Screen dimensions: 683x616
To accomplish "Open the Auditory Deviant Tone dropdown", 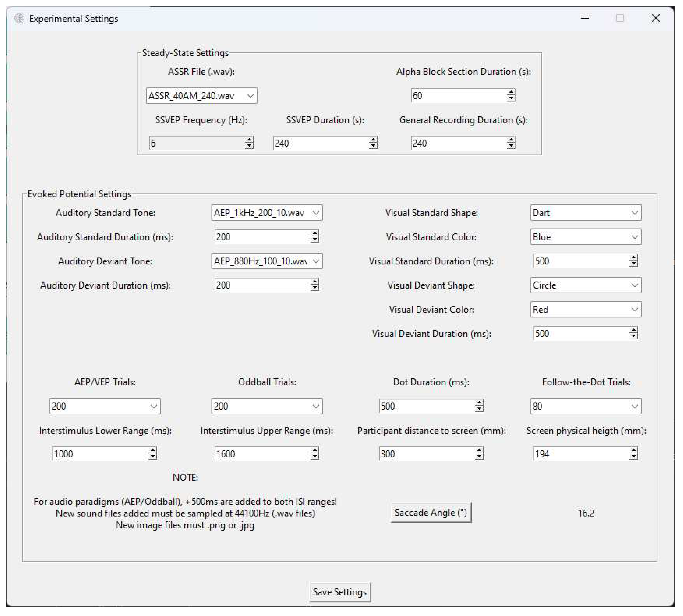I will (316, 261).
